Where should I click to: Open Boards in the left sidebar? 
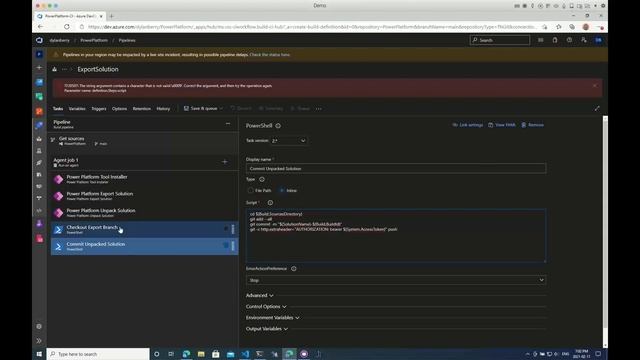tap(39, 96)
